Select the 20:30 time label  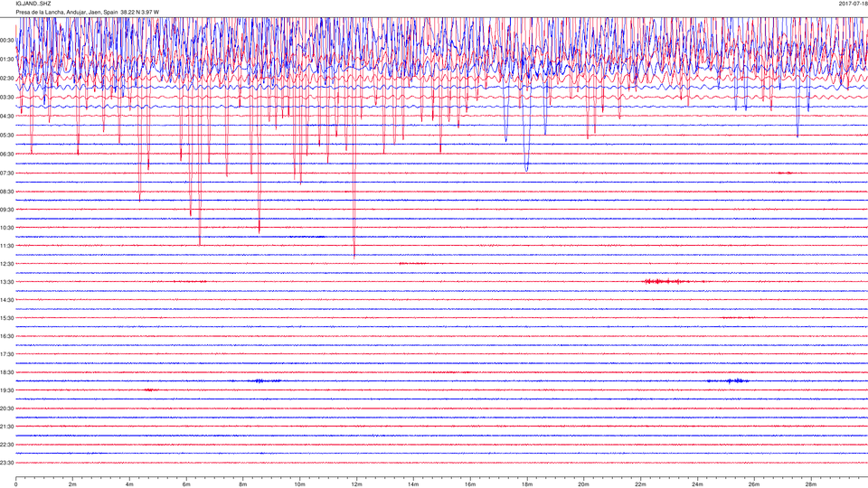(7, 408)
